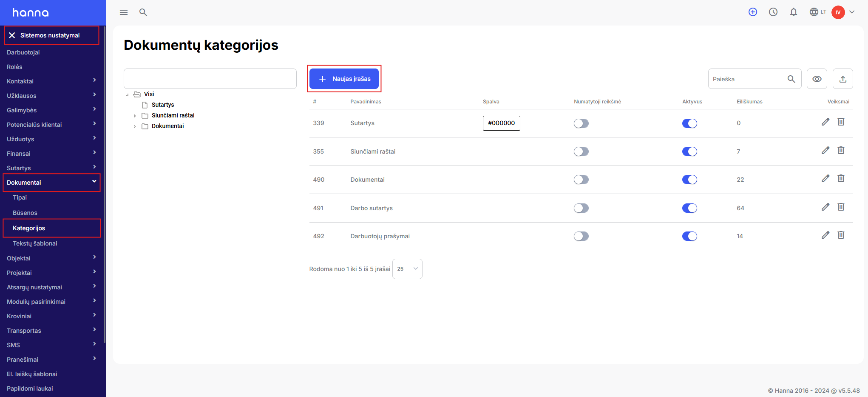Collapse the Visi tree node
The width and height of the screenshot is (868, 397).
(127, 94)
